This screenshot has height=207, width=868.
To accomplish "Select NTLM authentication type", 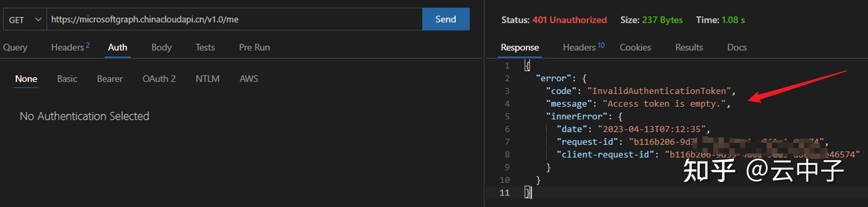I will (207, 79).
